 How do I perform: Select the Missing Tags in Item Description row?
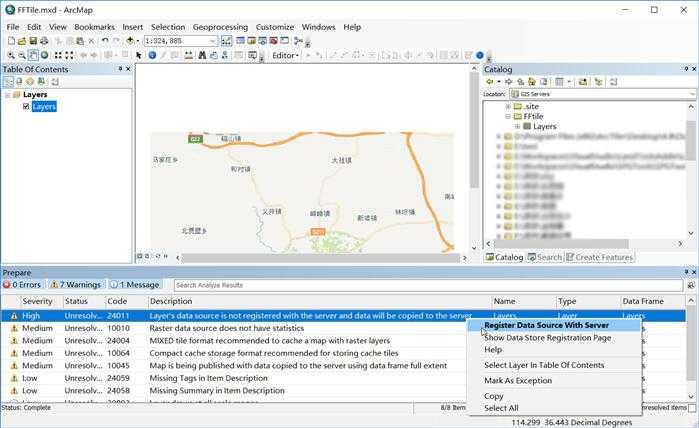click(x=234, y=378)
